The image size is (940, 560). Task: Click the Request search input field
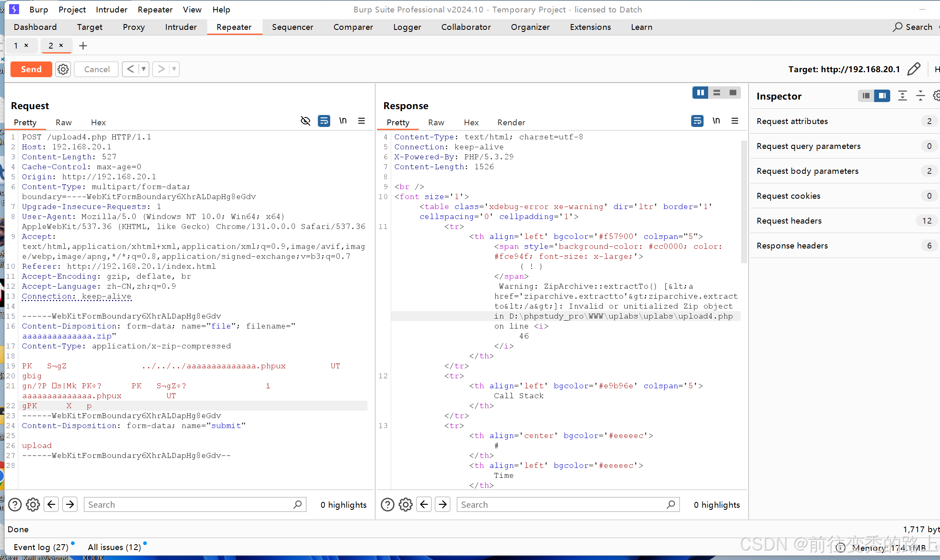tap(189, 504)
